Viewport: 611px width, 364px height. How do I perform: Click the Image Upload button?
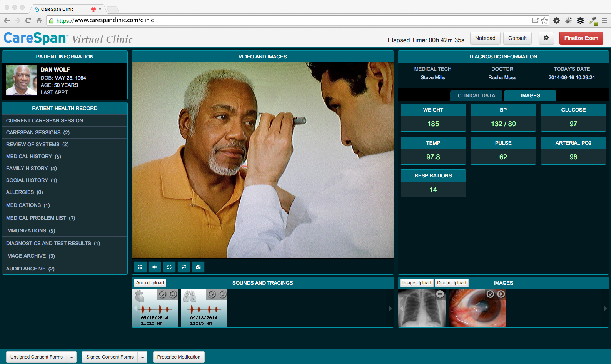417,283
